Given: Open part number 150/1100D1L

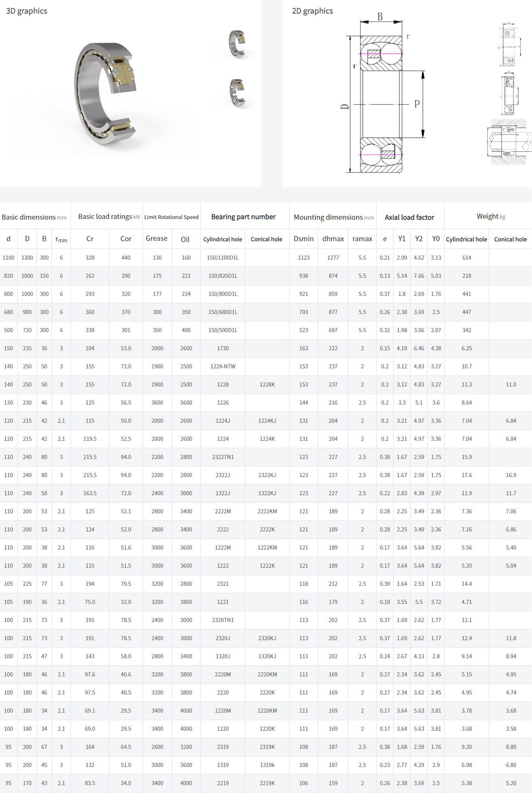Looking at the screenshot, I should [223, 258].
